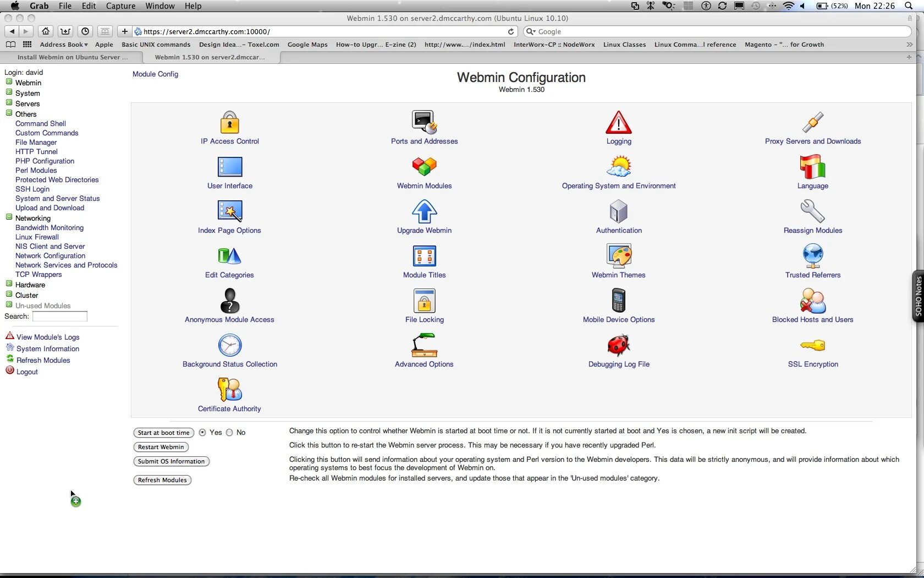This screenshot has height=578, width=924.
Task: Click the Google search field
Action: coord(717,31)
